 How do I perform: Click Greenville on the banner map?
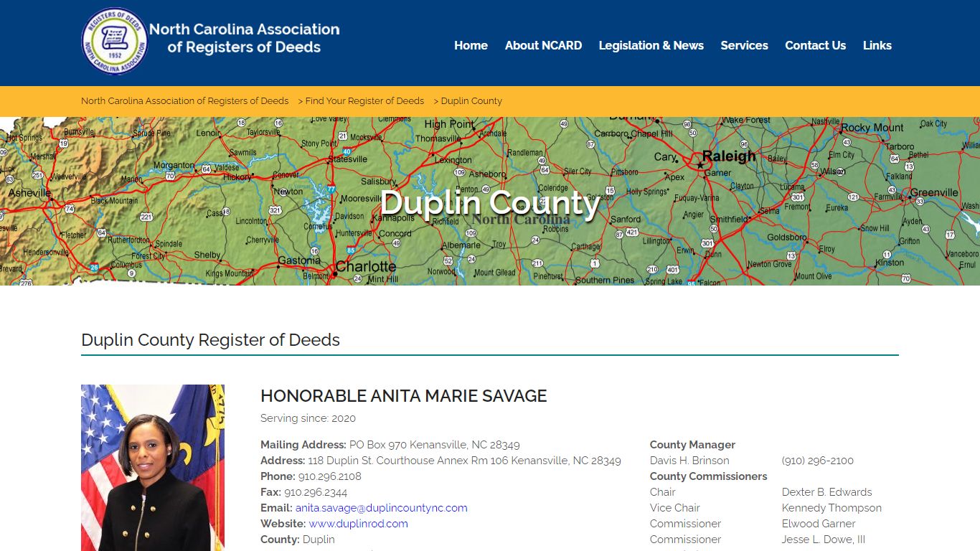click(x=934, y=192)
